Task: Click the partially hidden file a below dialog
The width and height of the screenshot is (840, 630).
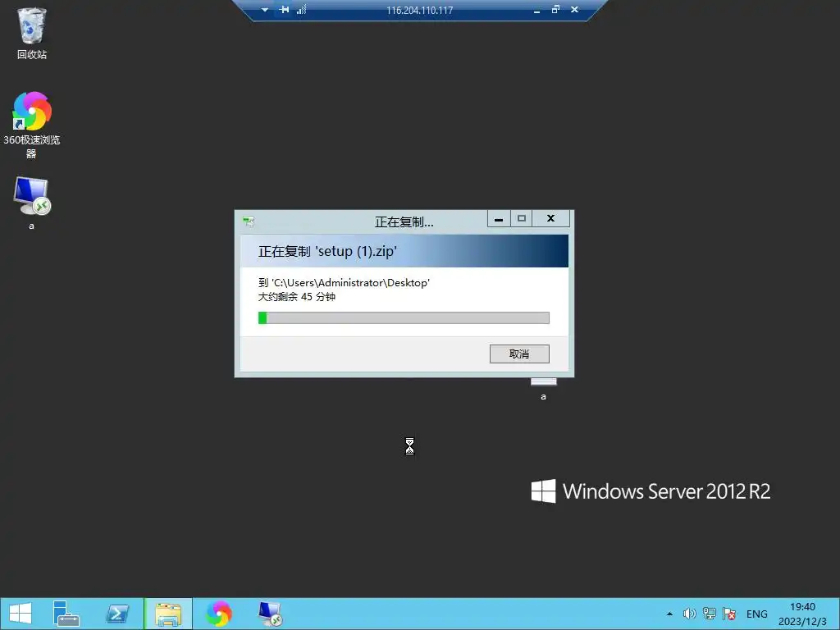Action: (x=543, y=390)
